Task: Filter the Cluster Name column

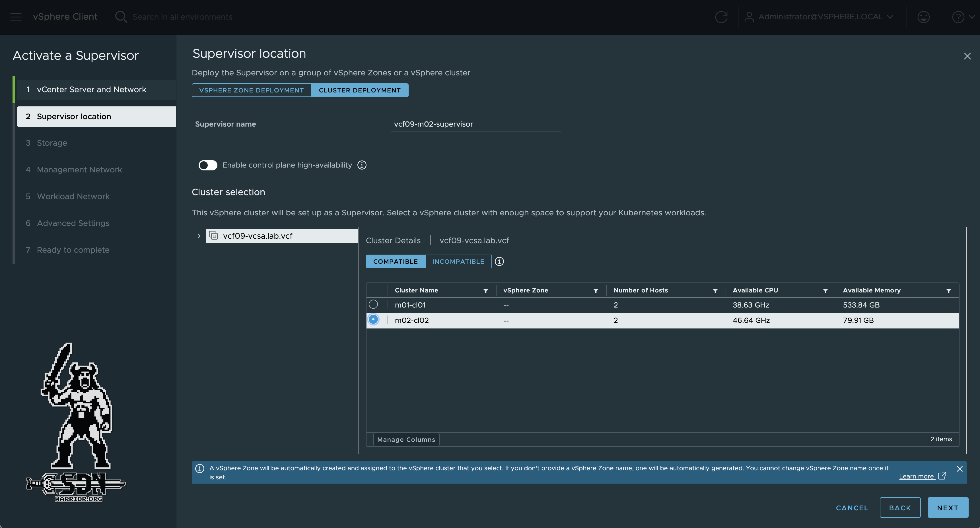Action: tap(485, 291)
